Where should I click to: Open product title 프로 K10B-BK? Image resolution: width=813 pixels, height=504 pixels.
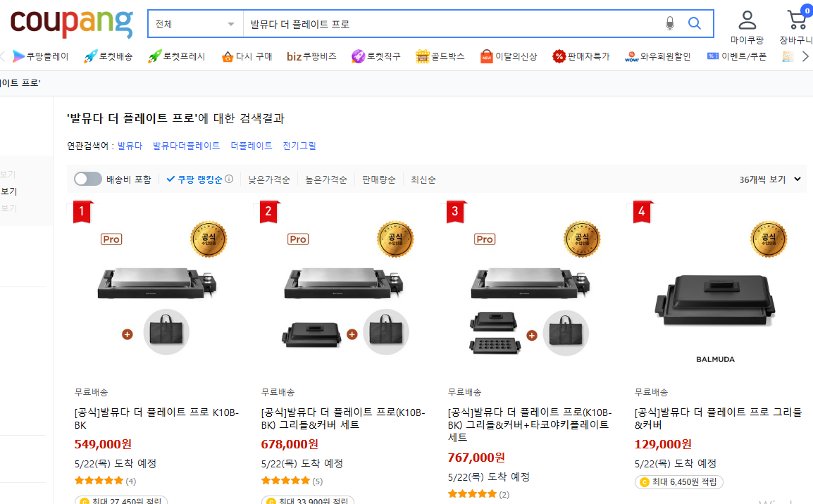pyautogui.click(x=156, y=419)
